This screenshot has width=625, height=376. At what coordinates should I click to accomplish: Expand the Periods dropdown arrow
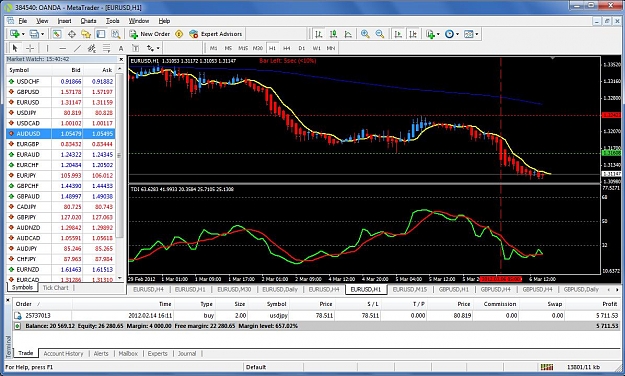[458, 34]
